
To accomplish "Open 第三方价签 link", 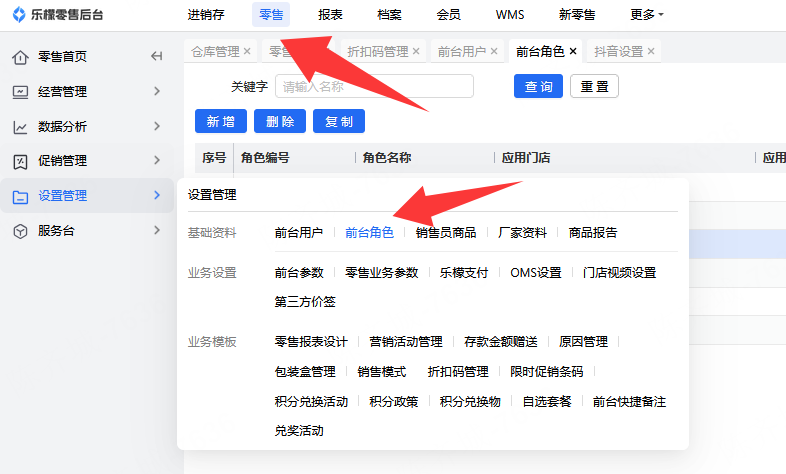I will tap(305, 302).
